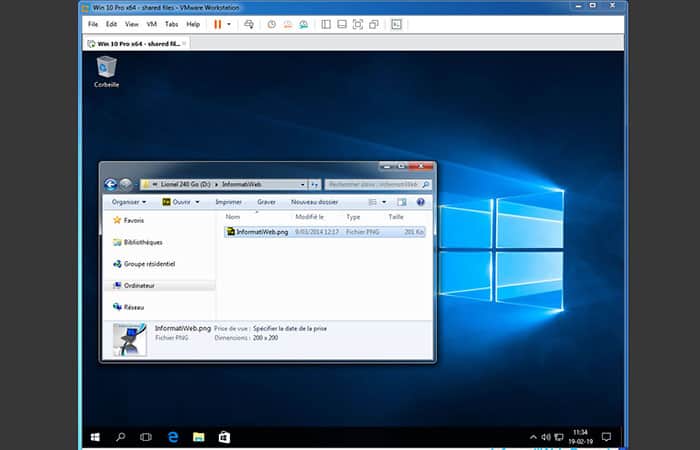Open the Corbeille recycle bin icon
Screen dimensions: 700x450
pyautogui.click(x=106, y=71)
